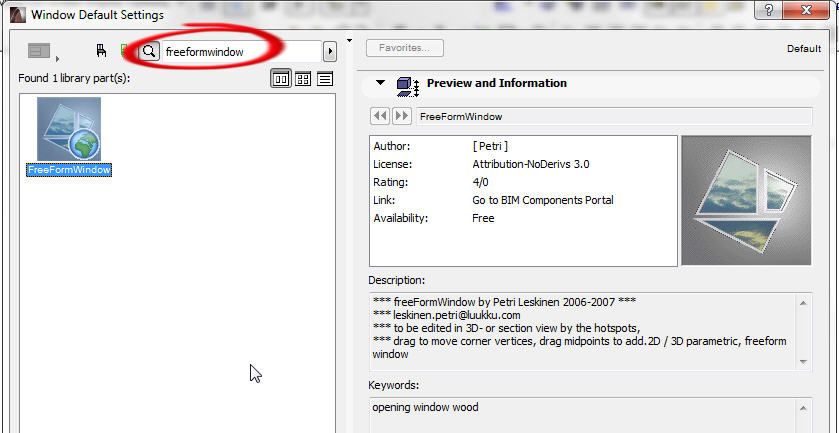Click the dialog Help question button
The width and height of the screenshot is (839, 433).
(768, 10)
